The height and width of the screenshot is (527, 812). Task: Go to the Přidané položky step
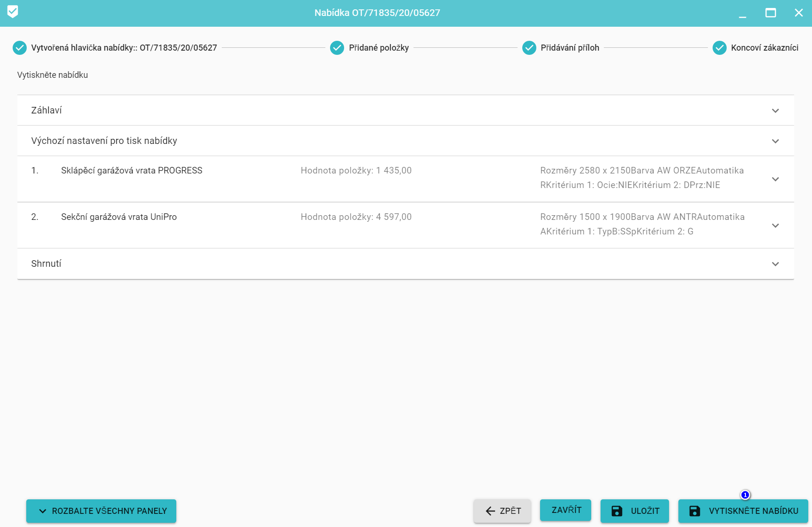pos(378,48)
